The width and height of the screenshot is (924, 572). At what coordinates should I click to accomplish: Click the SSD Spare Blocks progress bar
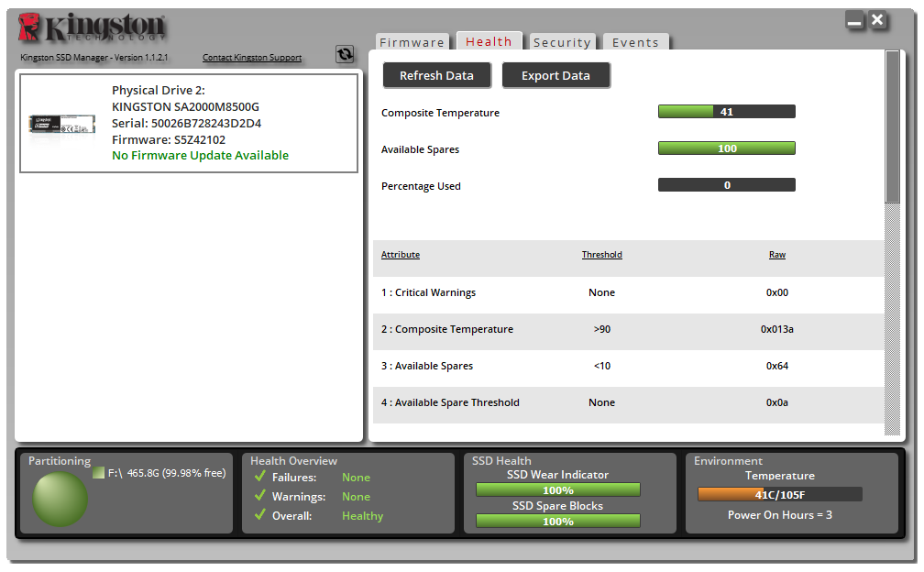(558, 522)
